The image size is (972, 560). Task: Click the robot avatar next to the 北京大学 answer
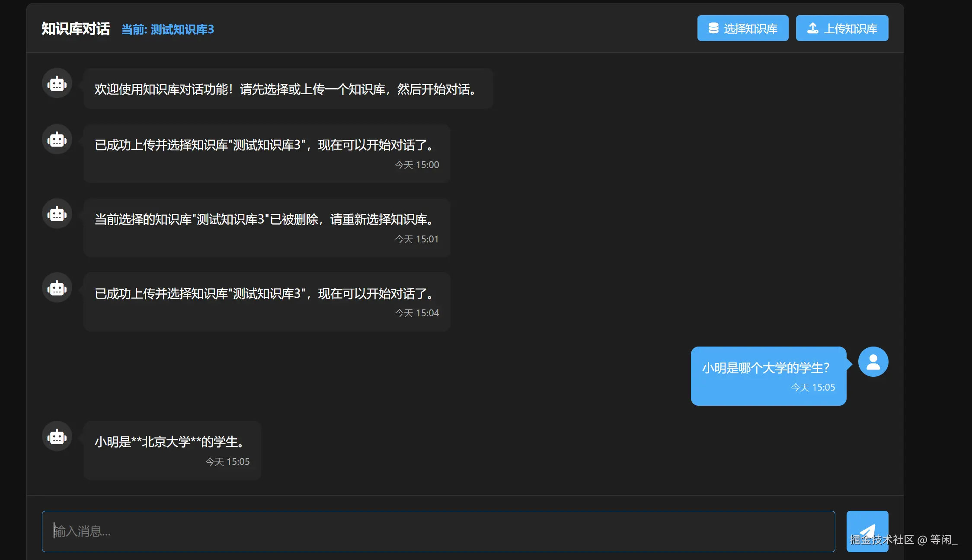(57, 436)
